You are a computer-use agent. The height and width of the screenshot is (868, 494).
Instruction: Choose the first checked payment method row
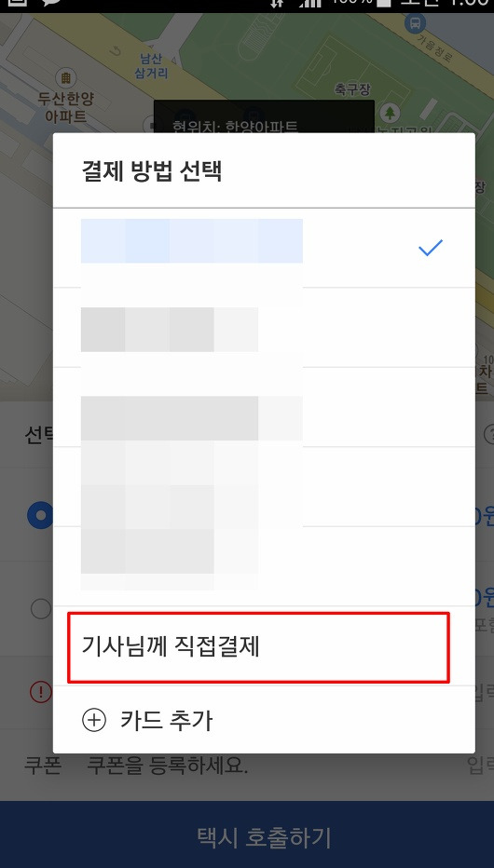[x=264, y=248]
